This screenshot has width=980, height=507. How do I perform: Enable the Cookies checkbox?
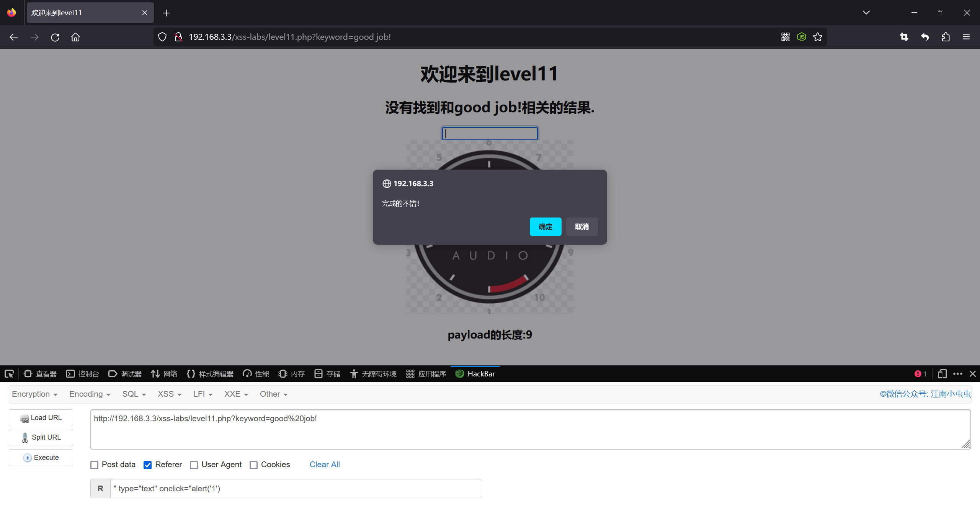pos(253,465)
